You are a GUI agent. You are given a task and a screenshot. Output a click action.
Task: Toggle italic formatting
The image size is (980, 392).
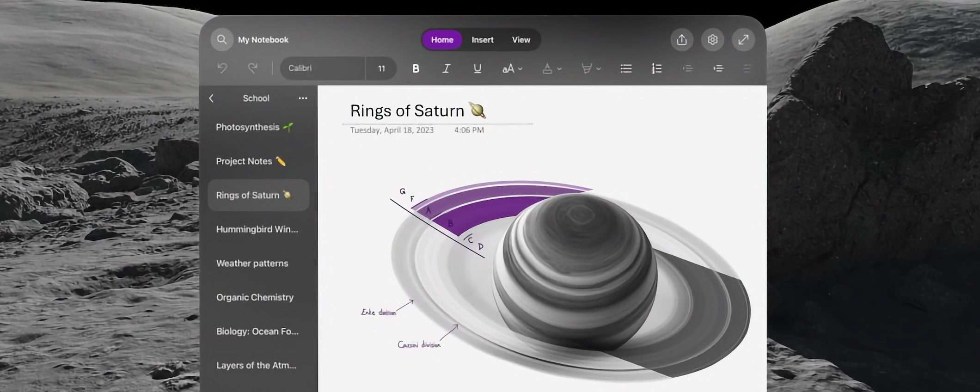pyautogui.click(x=446, y=68)
